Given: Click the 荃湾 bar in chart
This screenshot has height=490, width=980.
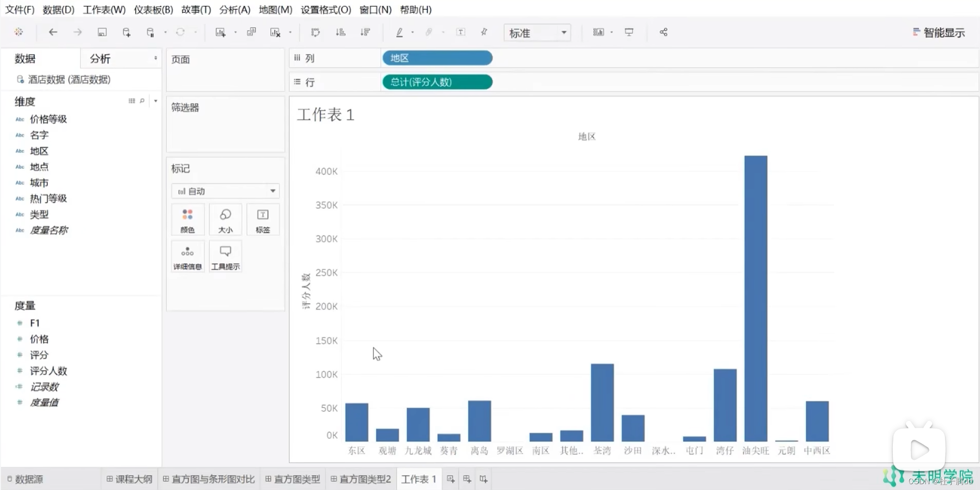Looking at the screenshot, I should [602, 402].
